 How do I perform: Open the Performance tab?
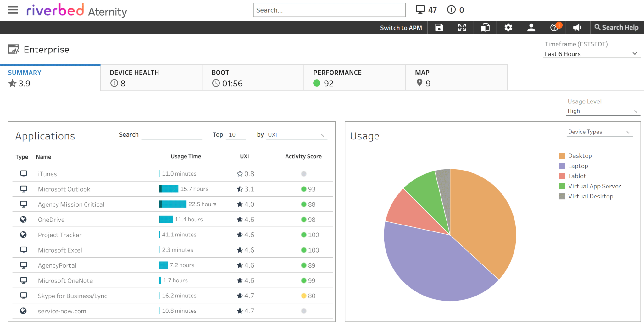(354, 78)
